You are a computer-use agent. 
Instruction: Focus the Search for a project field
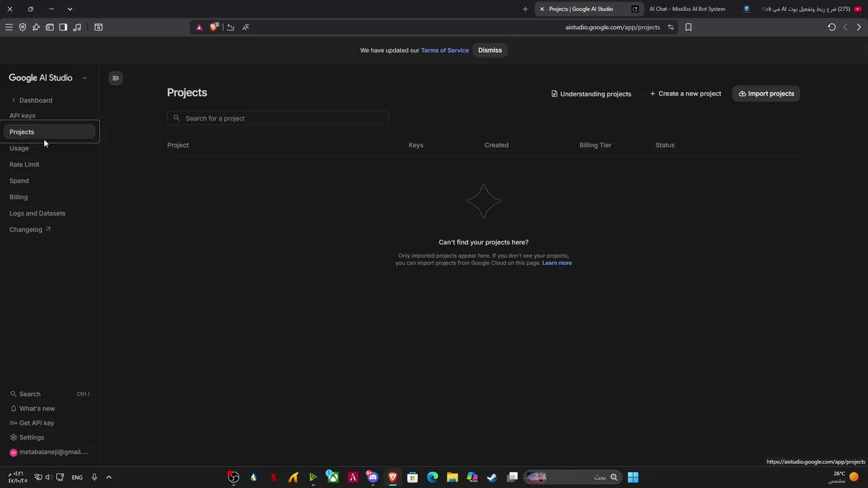click(x=278, y=118)
